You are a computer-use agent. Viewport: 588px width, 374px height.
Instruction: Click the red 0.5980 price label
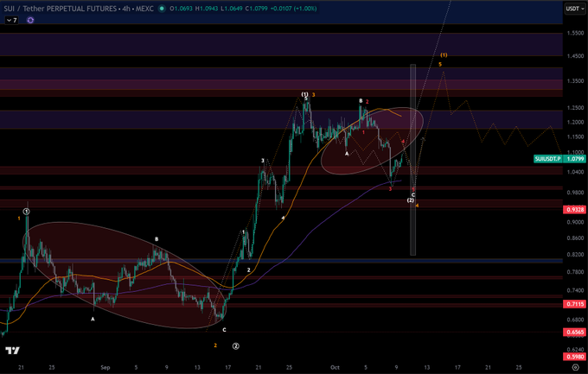(x=574, y=357)
